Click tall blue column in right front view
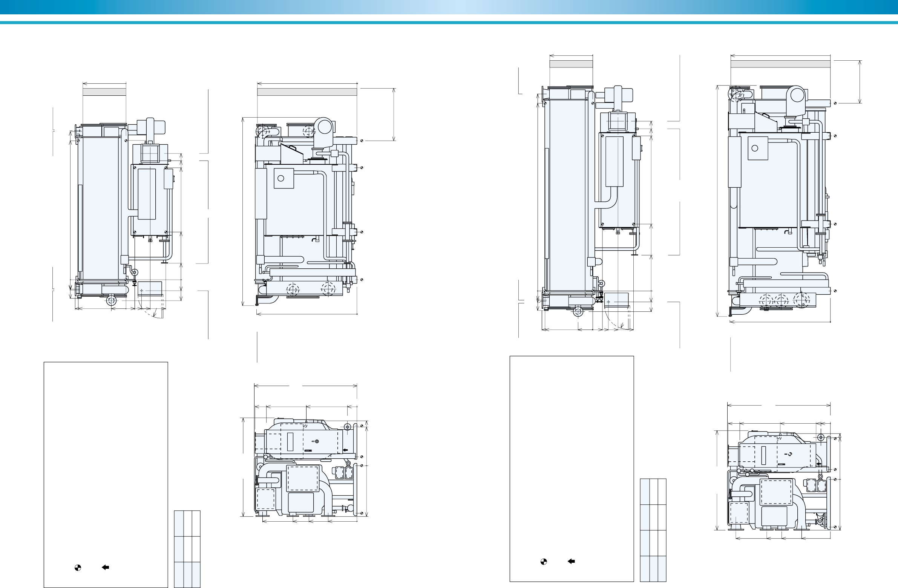The image size is (898, 588). point(568,196)
